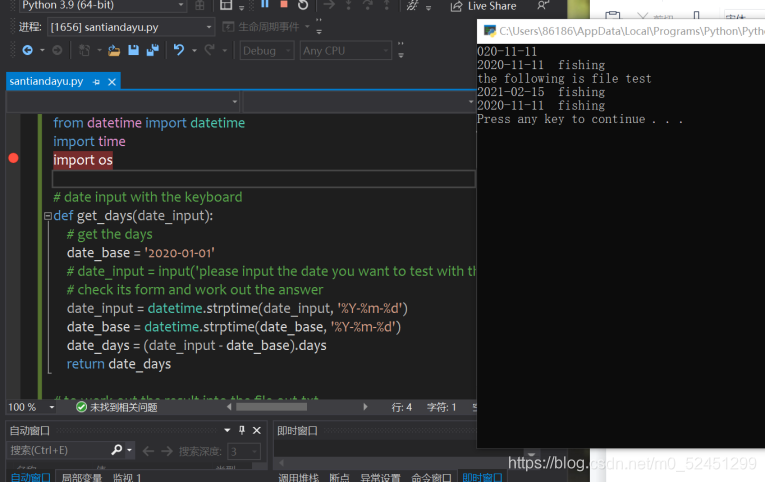Open the 自动窗口 panel options dropdown arrow
The width and height of the screenshot is (766, 482).
[x=227, y=430]
